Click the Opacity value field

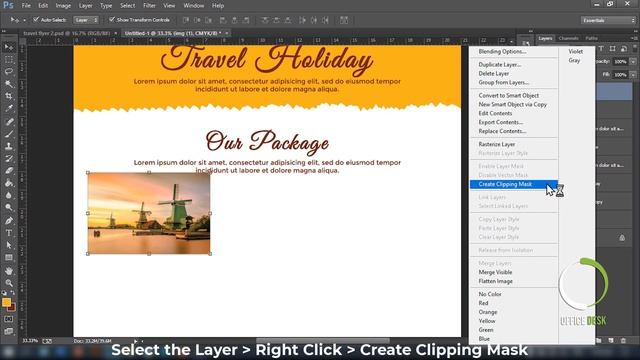click(620, 61)
